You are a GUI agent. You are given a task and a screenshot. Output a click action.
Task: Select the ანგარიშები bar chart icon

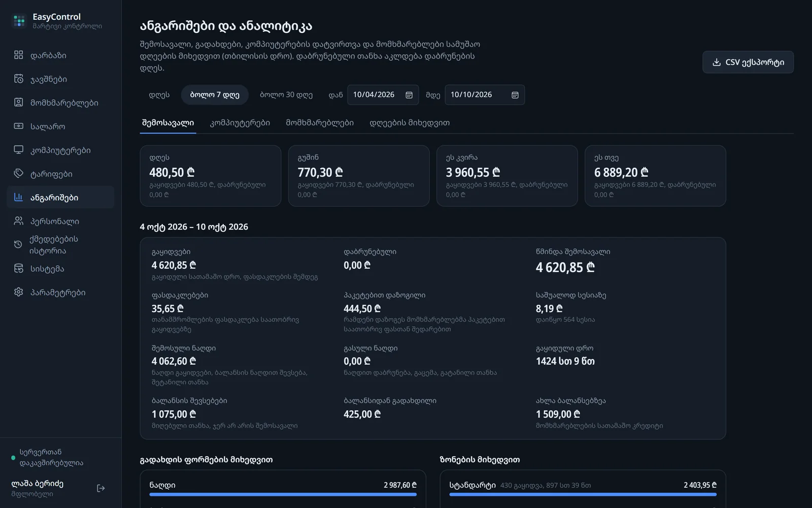19,197
